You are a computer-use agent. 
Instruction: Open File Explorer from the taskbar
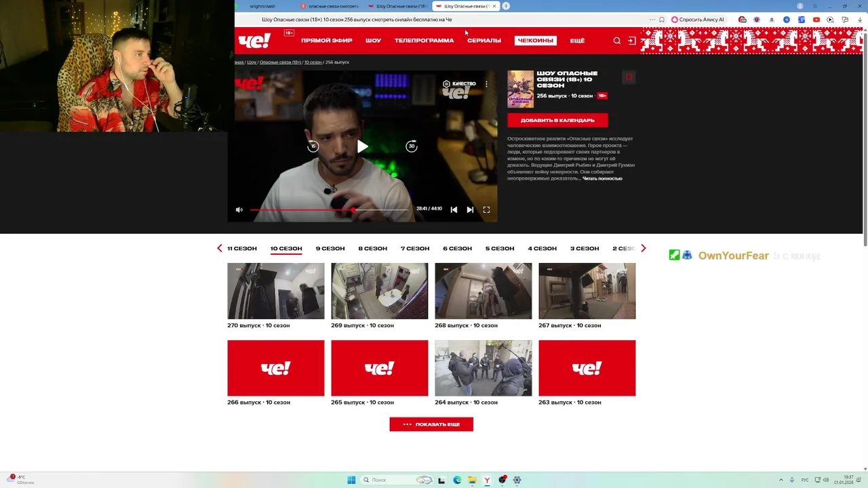(472, 480)
